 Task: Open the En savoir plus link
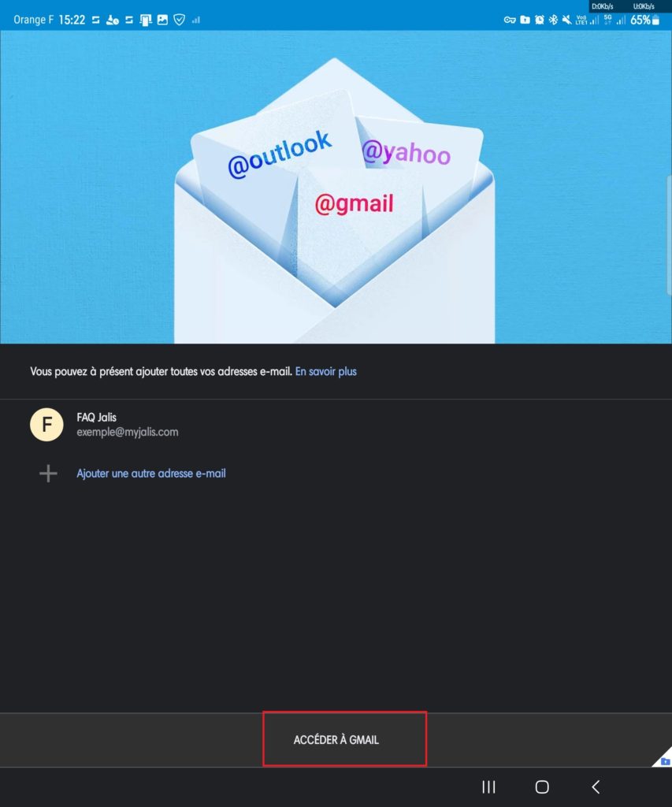coord(325,372)
